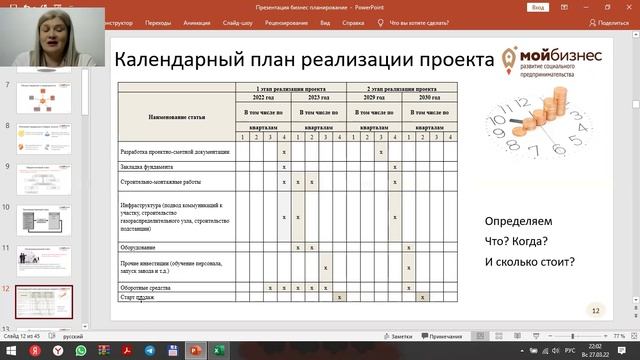Click the zoom out minus button
640x360 pixels.
tap(550, 336)
